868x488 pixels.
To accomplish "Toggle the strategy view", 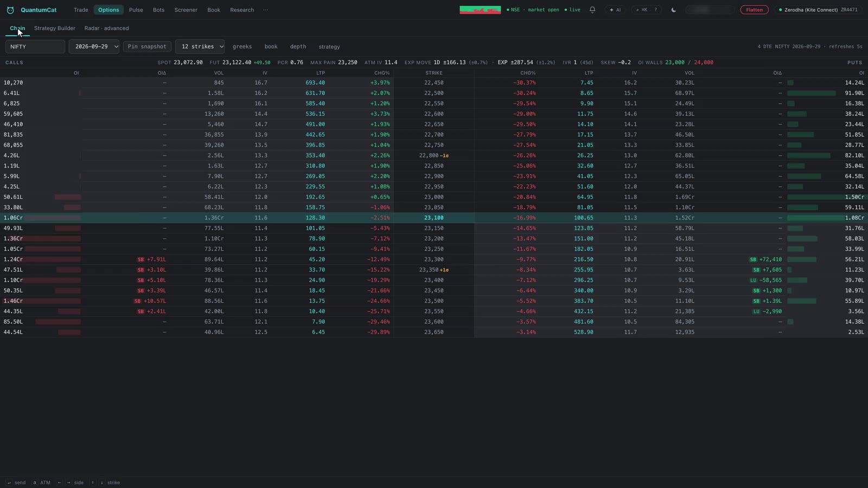I will click(329, 47).
